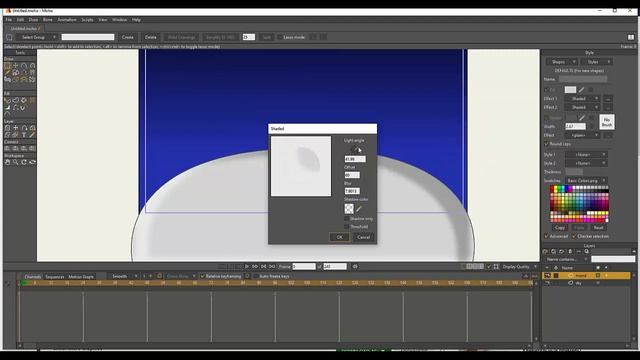
Task: Open the Select Group dropdown
Action: pyautogui.click(x=38, y=37)
